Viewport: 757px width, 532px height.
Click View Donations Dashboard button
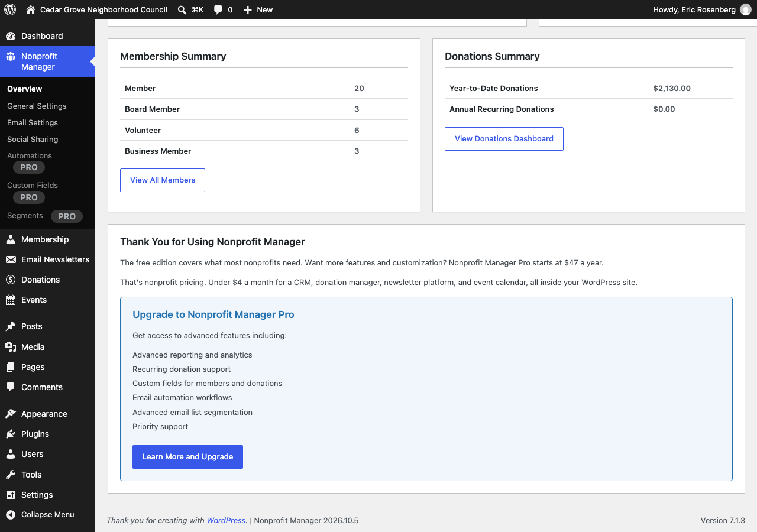(x=504, y=139)
